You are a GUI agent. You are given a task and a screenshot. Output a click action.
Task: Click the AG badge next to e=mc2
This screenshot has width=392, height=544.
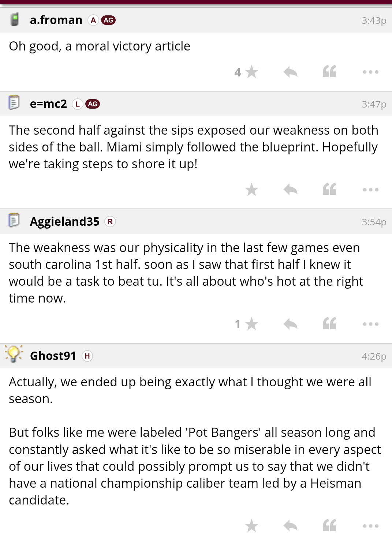tap(93, 104)
